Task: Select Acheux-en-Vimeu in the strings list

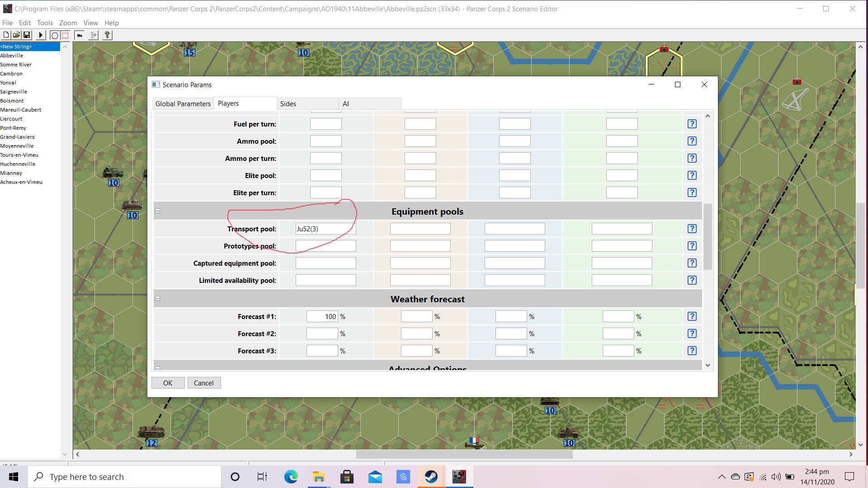Action: point(30,182)
